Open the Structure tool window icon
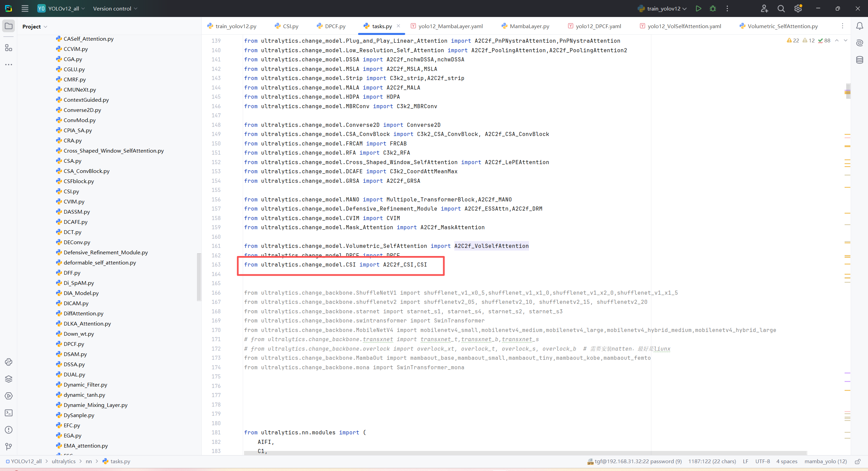Screen dimensions: 868x471 click(8, 48)
